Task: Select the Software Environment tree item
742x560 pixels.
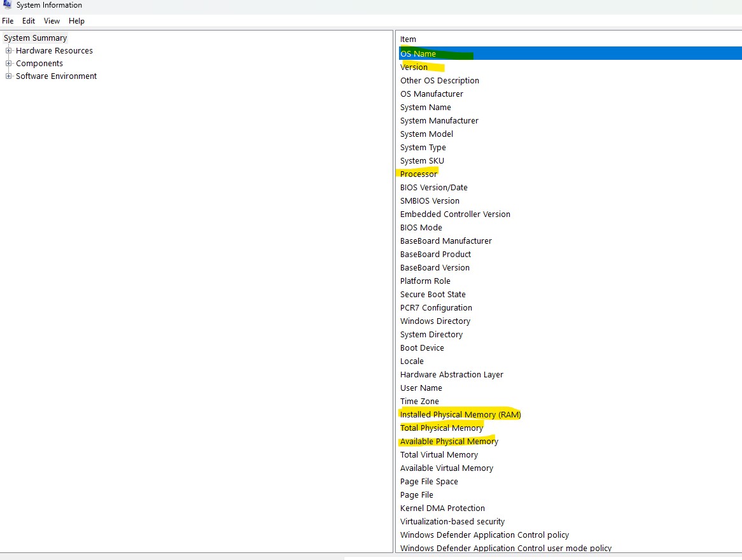Action: pos(56,76)
